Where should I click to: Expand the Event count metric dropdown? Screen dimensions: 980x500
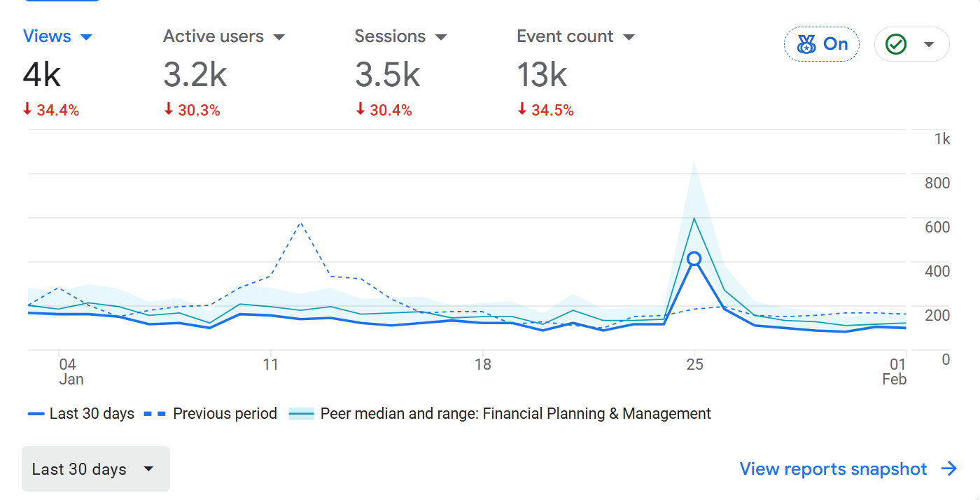coord(629,37)
